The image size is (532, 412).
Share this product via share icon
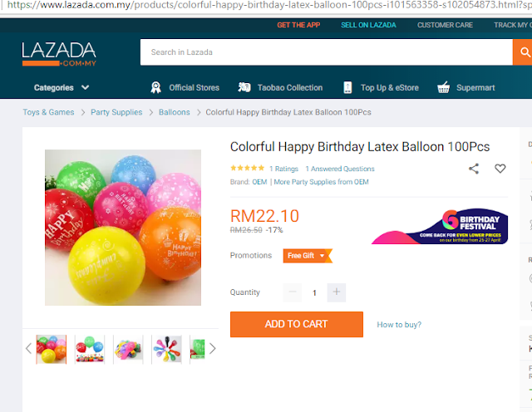(x=474, y=169)
